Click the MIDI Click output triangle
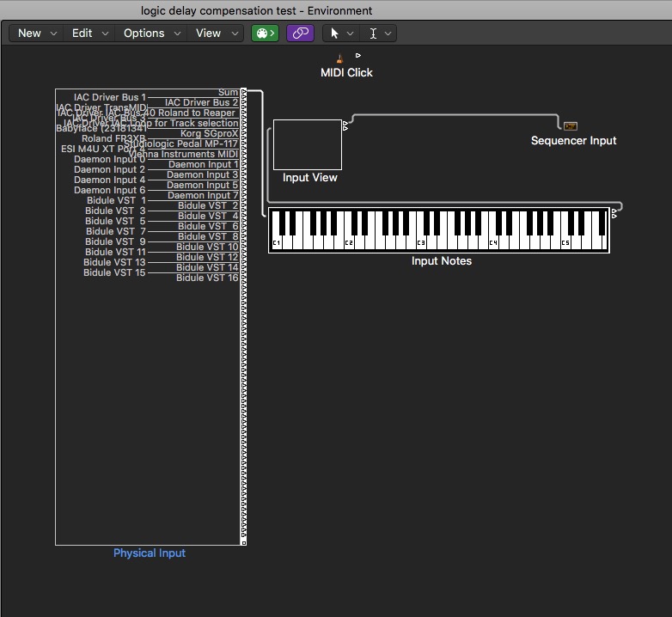Image resolution: width=672 pixels, height=617 pixels. coord(358,55)
